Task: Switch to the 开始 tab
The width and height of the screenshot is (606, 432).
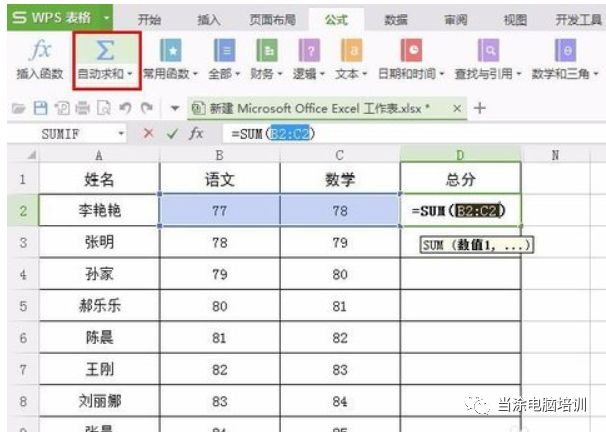Action: (x=149, y=19)
